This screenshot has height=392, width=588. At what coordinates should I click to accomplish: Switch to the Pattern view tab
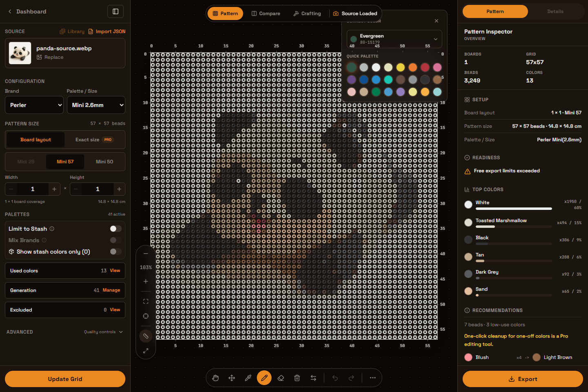[225, 13]
